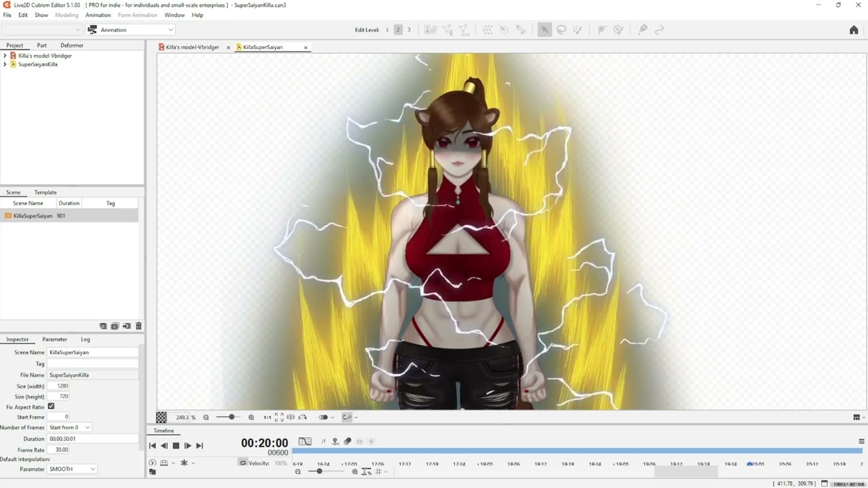Select the KillaSuperSaiyan scene row
868x488 pixels.
point(69,216)
